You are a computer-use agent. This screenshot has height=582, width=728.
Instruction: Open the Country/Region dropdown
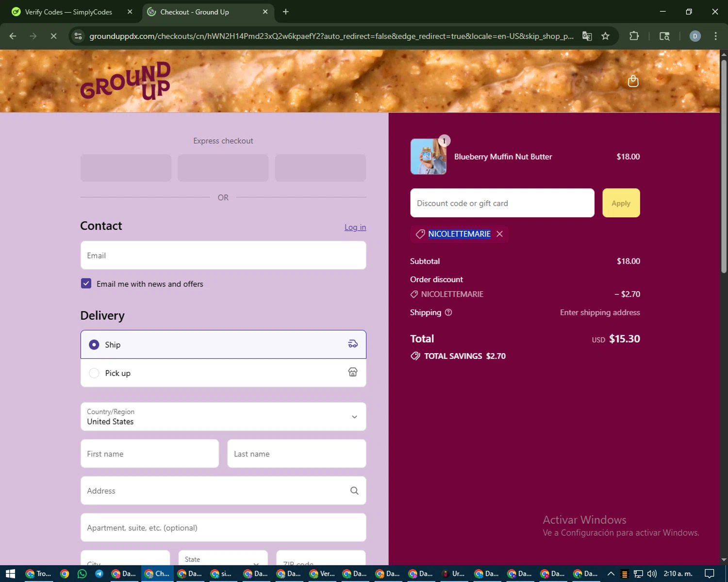click(x=223, y=417)
